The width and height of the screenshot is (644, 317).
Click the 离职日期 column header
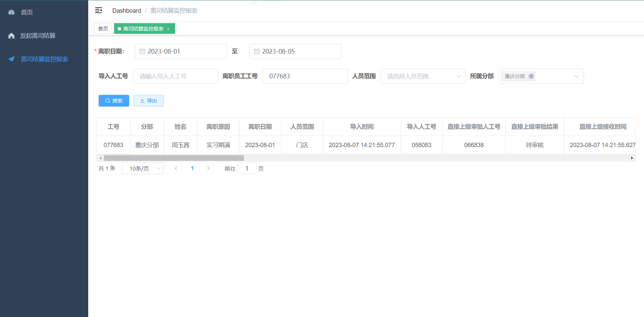(260, 127)
